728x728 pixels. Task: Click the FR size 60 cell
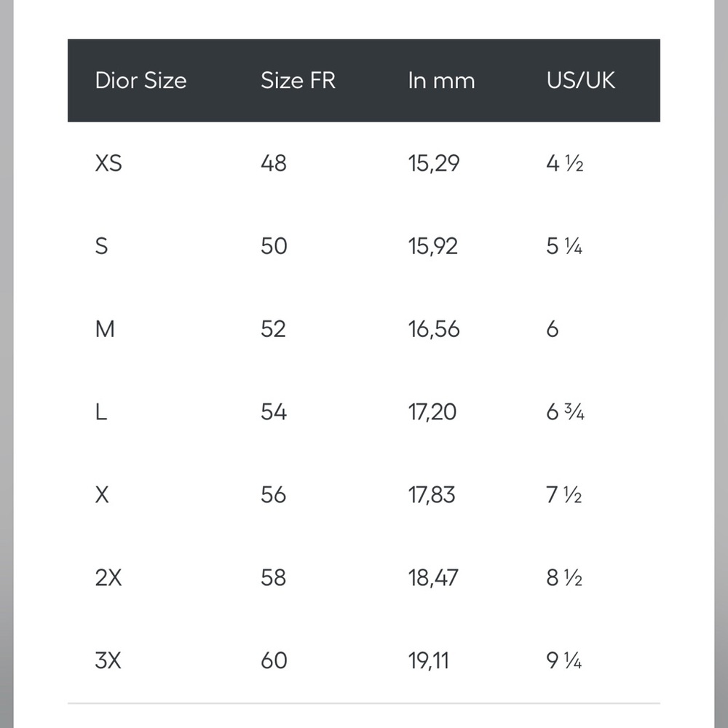(x=274, y=661)
